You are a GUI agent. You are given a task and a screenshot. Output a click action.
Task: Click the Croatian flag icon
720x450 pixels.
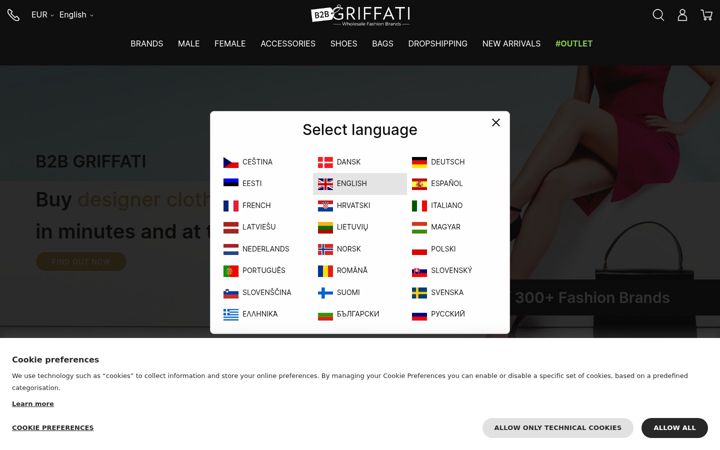coord(325,205)
